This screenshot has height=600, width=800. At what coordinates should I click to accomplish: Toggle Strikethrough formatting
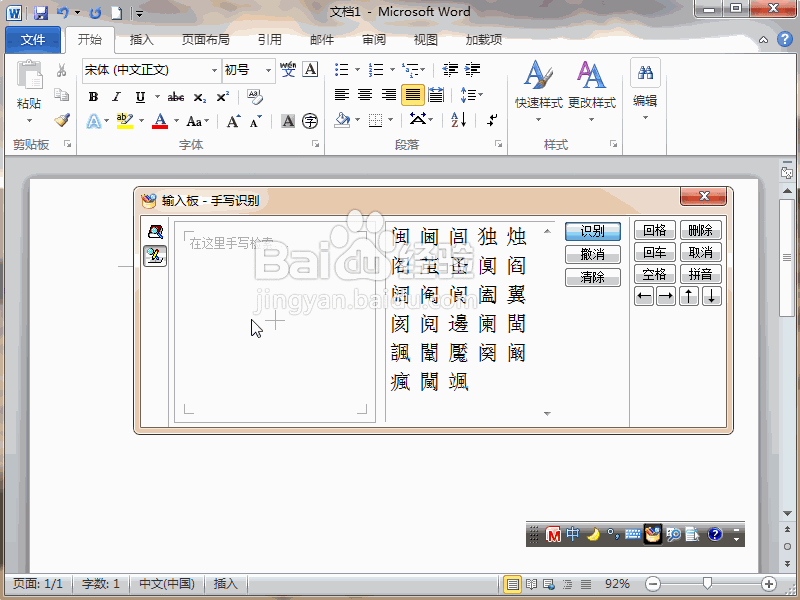[x=176, y=96]
